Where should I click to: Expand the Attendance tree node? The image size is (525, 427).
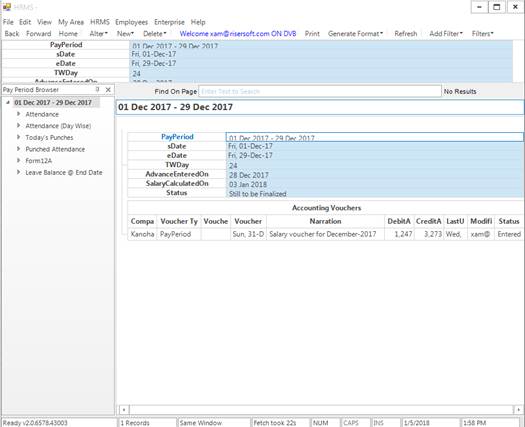coord(18,114)
